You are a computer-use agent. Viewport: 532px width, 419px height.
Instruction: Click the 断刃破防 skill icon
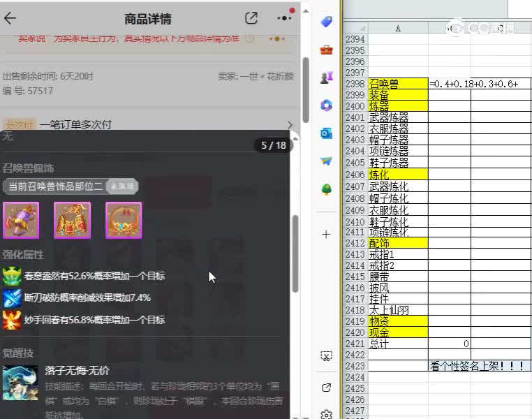12,298
